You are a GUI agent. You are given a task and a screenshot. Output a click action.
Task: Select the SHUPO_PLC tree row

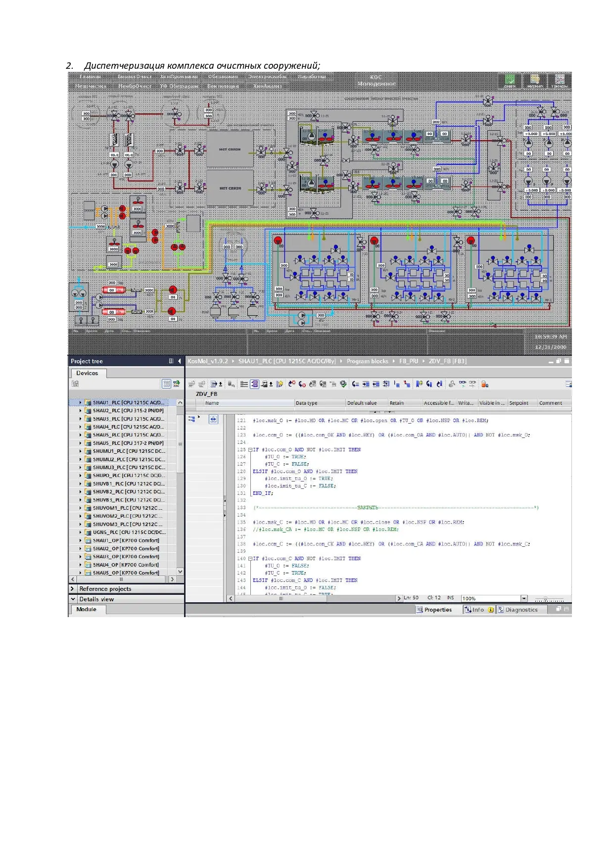123,476
